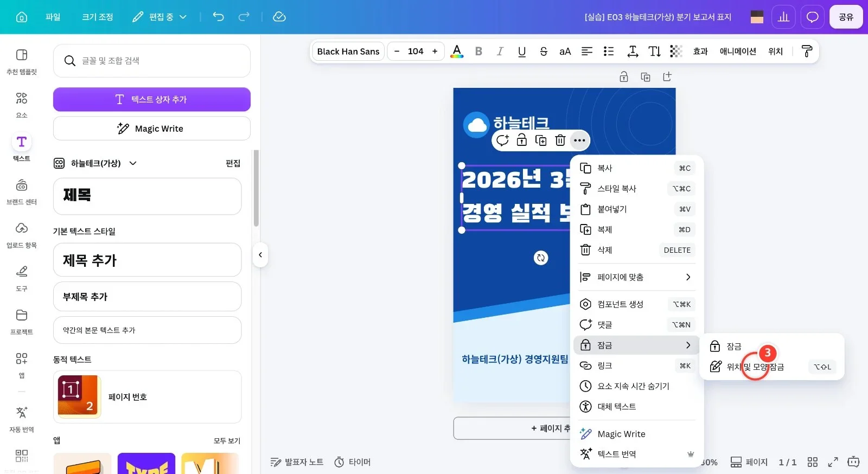Delete selected element via trash icon

point(560,140)
